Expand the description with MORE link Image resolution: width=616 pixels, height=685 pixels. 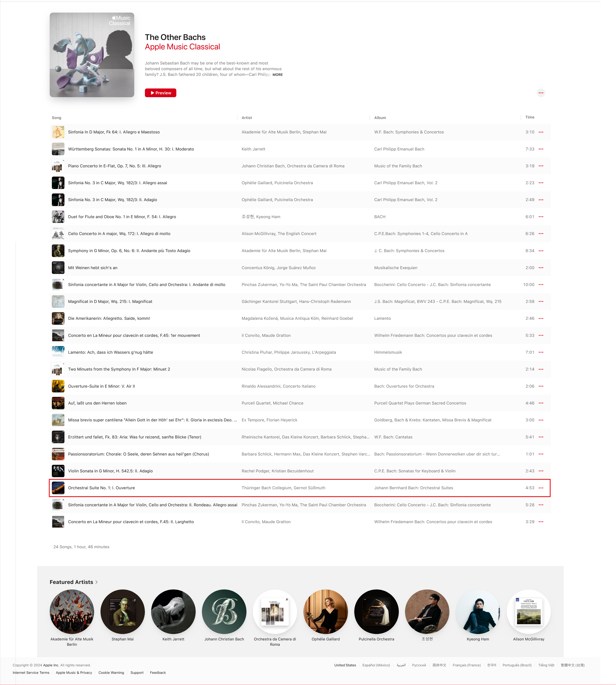click(x=278, y=75)
